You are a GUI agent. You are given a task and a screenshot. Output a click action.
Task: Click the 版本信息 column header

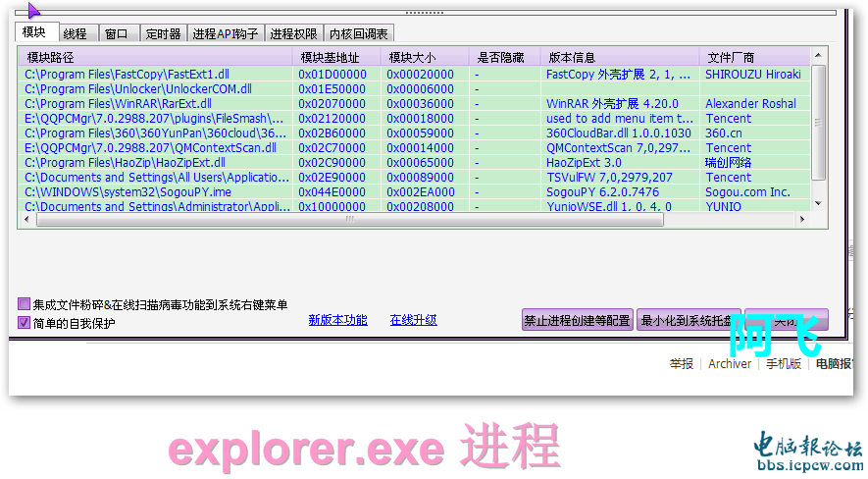point(620,57)
